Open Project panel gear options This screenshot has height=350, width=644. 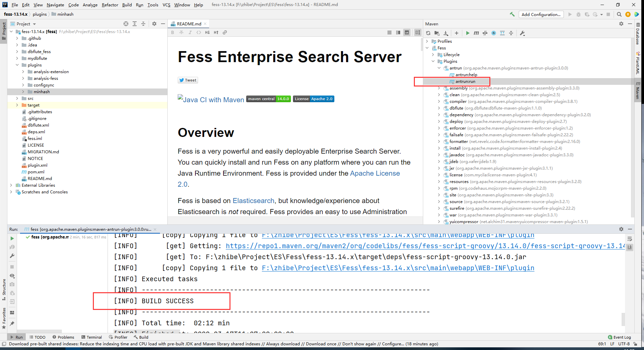point(154,24)
